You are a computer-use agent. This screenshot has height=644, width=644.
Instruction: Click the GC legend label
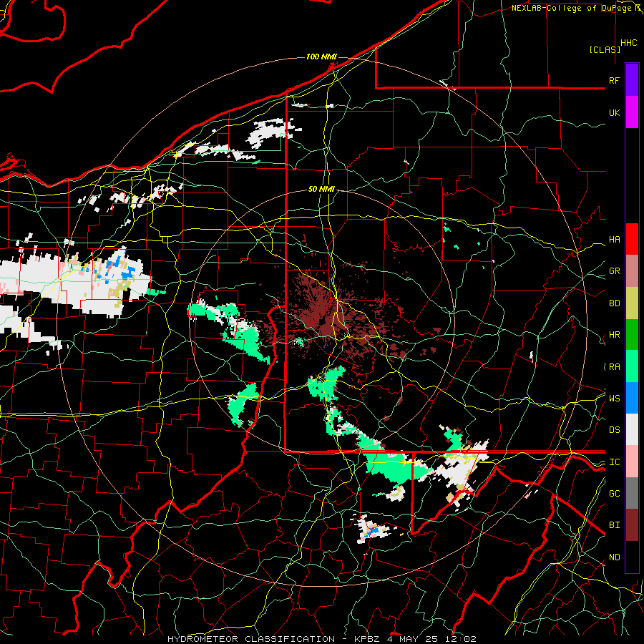coord(614,494)
